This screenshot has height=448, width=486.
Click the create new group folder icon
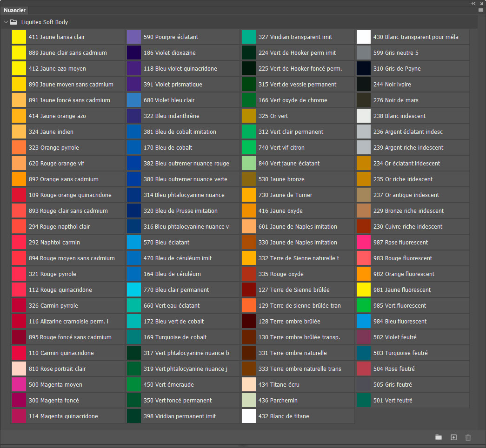(x=438, y=437)
